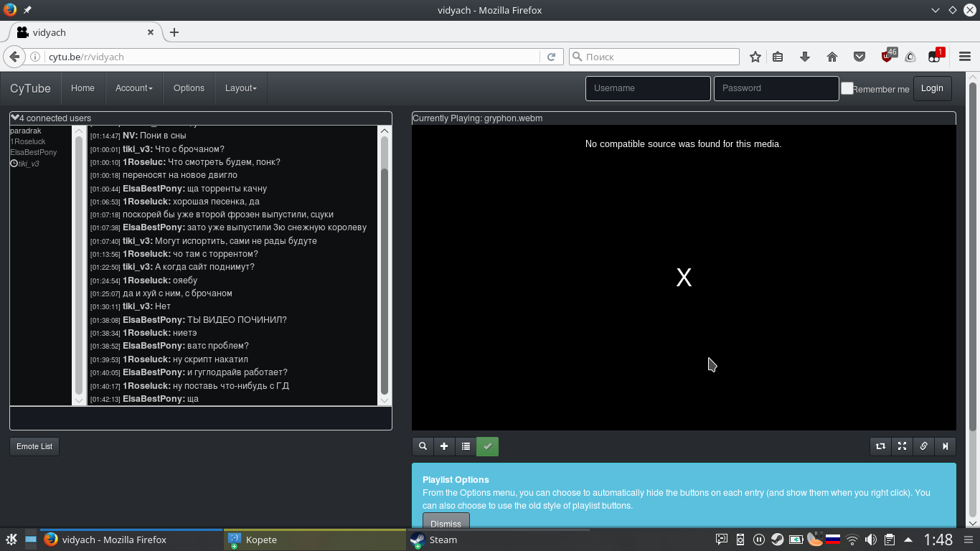The image size is (980, 551).
Task: Go to Firefox home page icon
Action: 832,57
